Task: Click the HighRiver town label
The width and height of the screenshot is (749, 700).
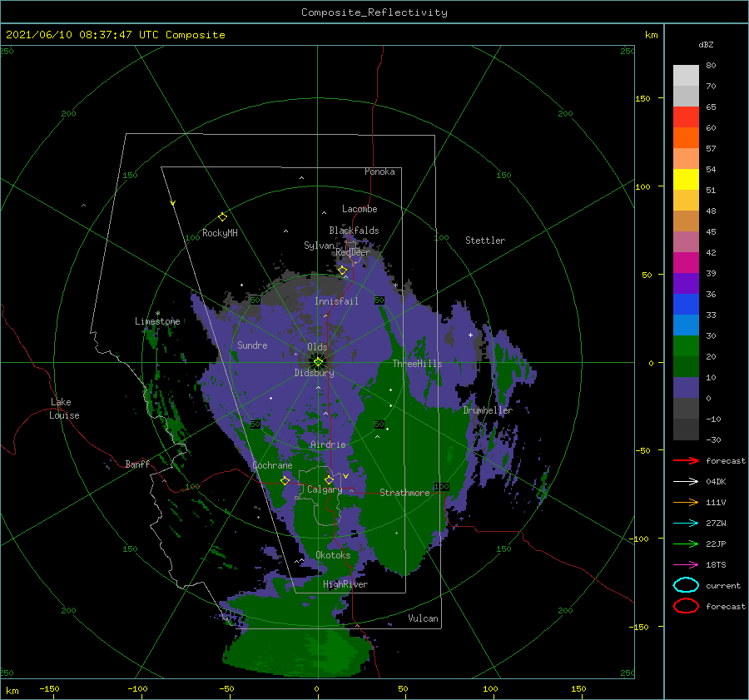Action: [x=345, y=584]
